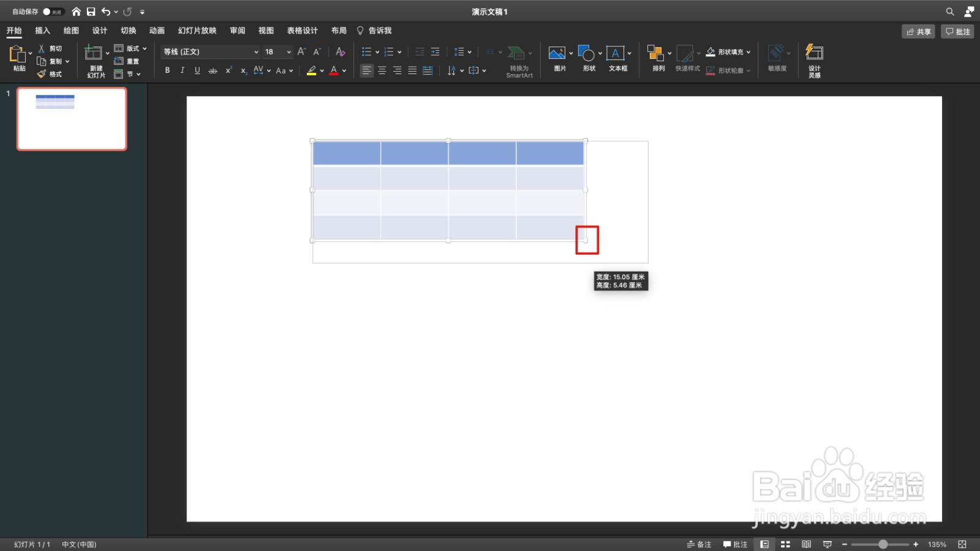Screen dimensions: 980x551
Task: Click the numbered list icon
Action: pyautogui.click(x=389, y=52)
